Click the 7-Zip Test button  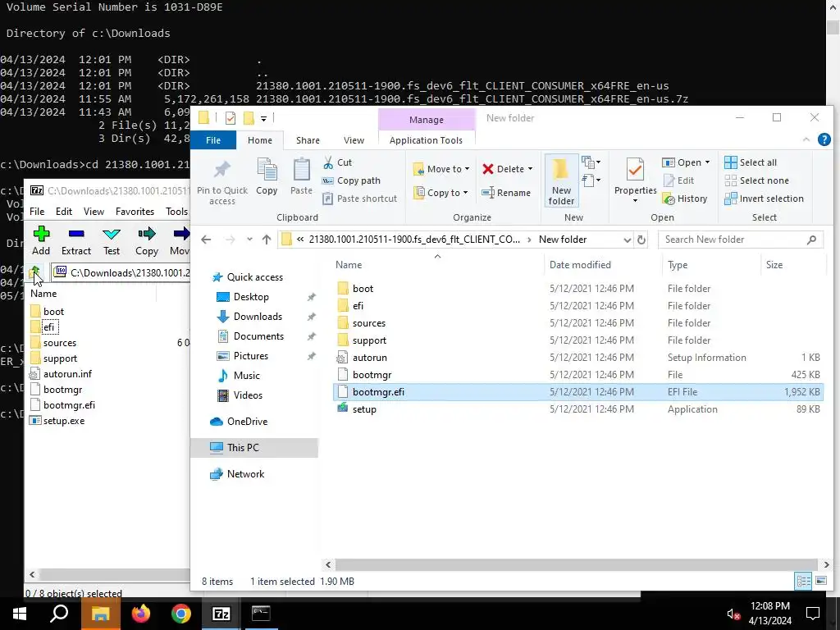[x=112, y=240]
